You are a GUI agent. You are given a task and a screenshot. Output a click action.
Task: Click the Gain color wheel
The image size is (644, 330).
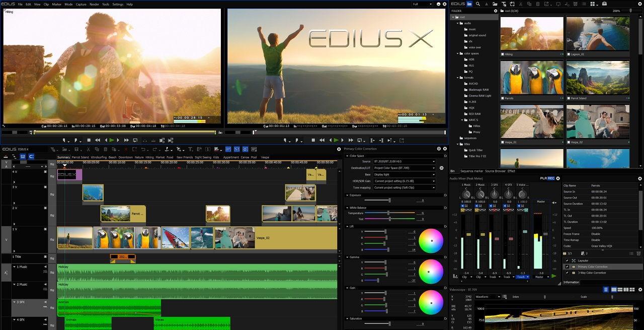[x=431, y=302]
